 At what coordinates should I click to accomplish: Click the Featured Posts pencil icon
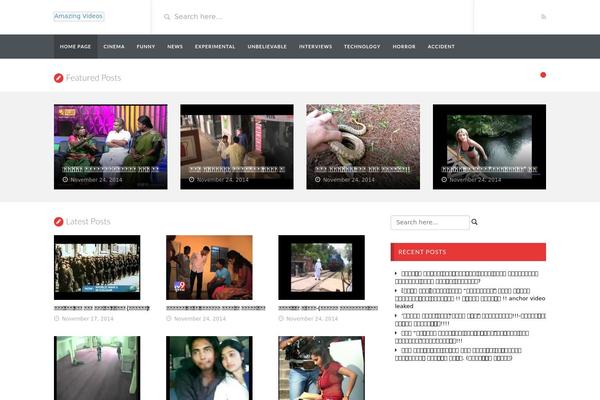click(59, 78)
